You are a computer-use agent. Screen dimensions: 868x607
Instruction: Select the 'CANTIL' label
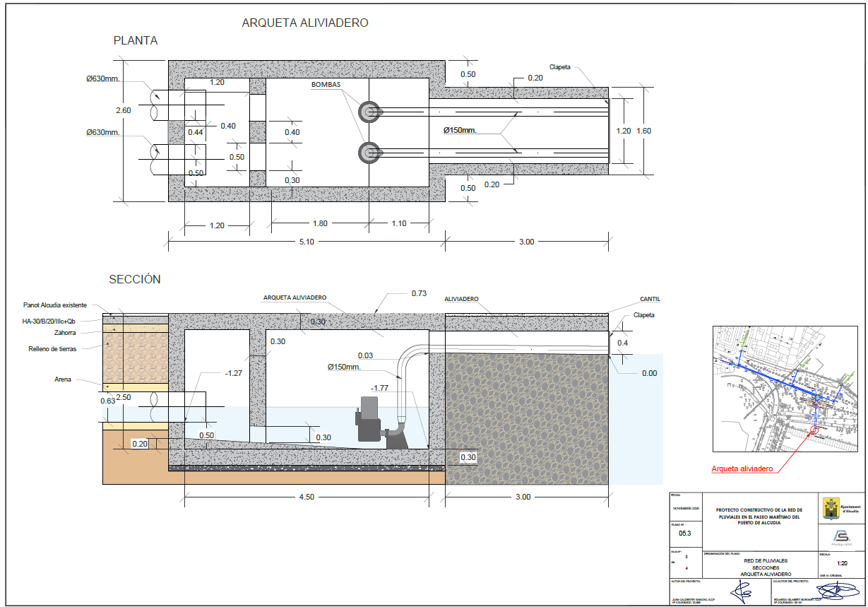[x=650, y=299]
